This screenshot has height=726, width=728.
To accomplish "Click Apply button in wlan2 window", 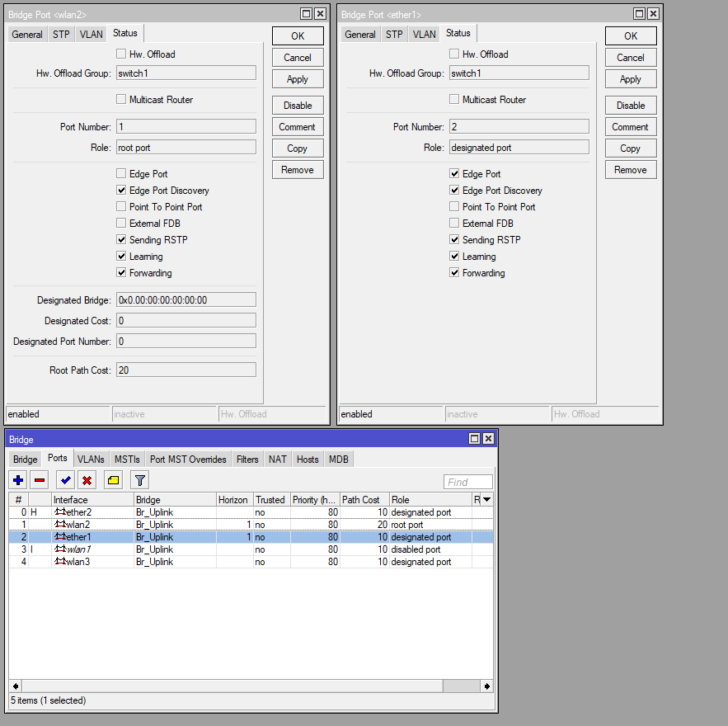I will coord(298,79).
